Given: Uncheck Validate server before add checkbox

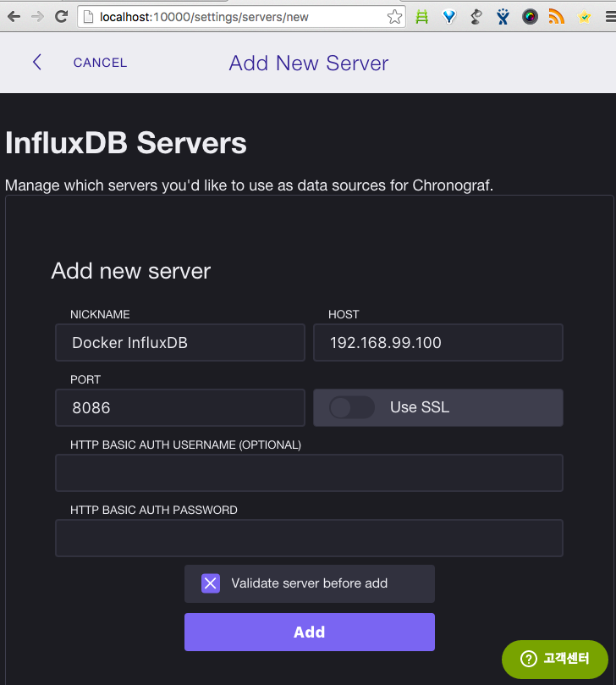Looking at the screenshot, I should [211, 583].
